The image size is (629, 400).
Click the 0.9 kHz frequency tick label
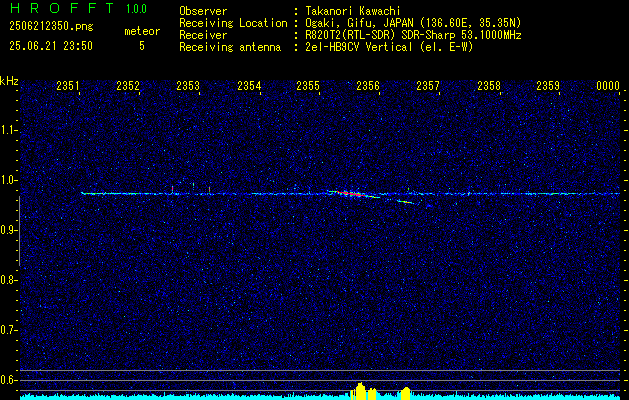pyautogui.click(x=8, y=230)
